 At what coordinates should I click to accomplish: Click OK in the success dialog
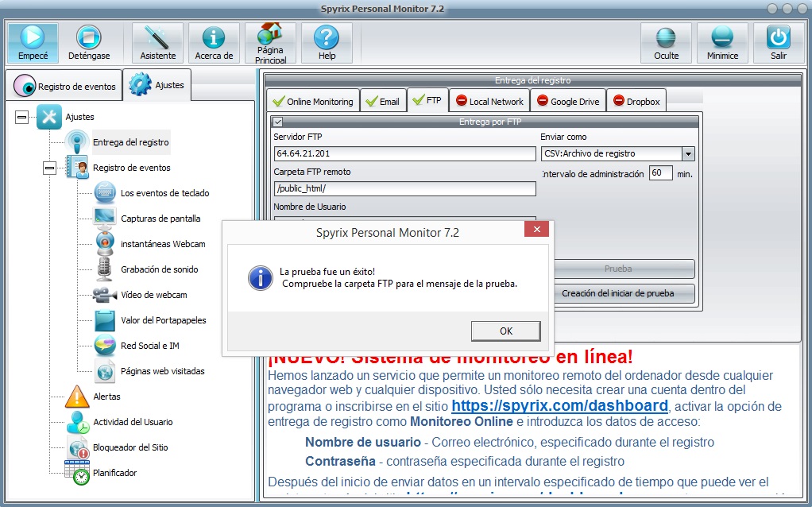click(506, 331)
